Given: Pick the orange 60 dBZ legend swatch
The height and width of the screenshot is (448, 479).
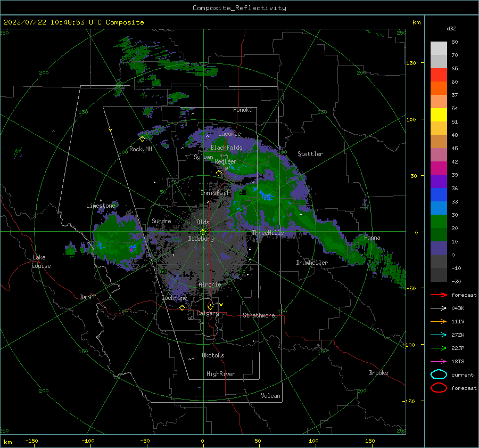Looking at the screenshot, I should coord(439,88).
